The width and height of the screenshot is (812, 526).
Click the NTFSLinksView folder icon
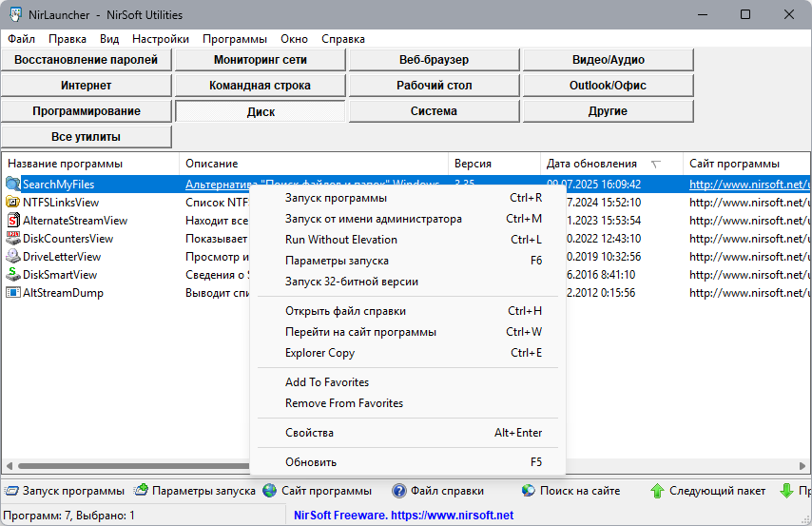(x=13, y=202)
